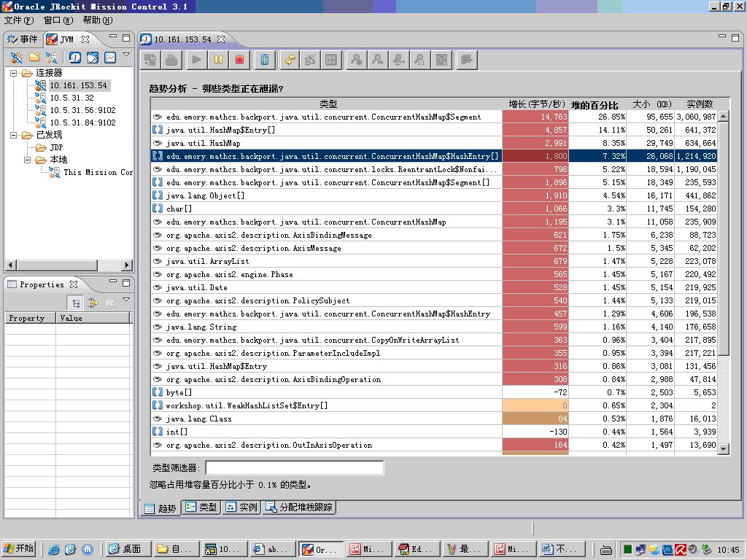Viewport: 747px width, 560px height.
Task: Open the JVM panel view menu arrow
Action: pyautogui.click(x=126, y=55)
